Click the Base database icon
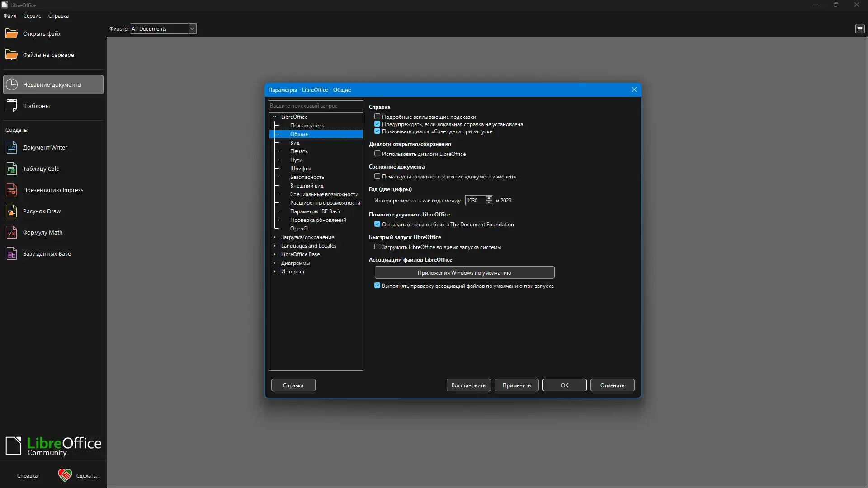The width and height of the screenshot is (868, 488). [x=12, y=254]
